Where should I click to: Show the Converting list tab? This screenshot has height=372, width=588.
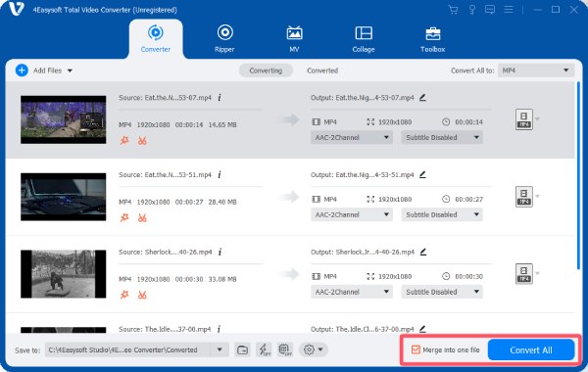point(266,70)
